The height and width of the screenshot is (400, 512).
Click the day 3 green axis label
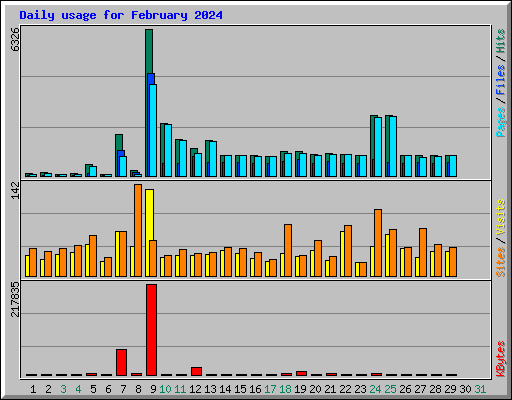[63, 389]
